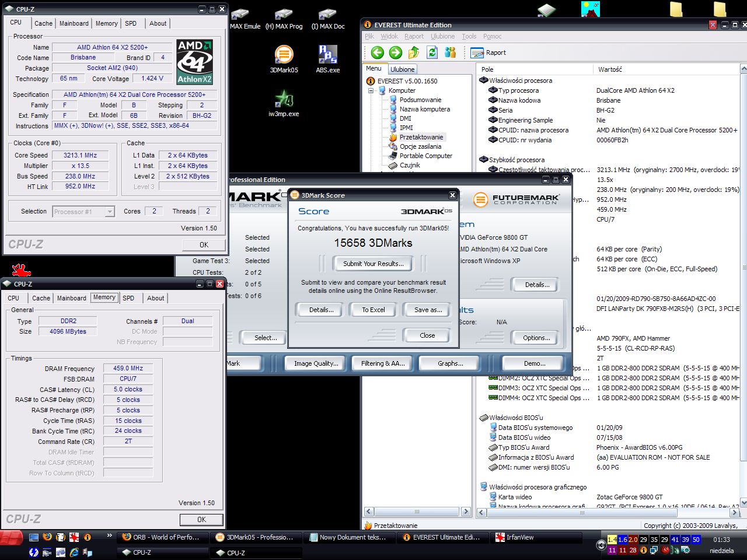Click the green back arrow in EVEREST
747x560 pixels.
377,52
